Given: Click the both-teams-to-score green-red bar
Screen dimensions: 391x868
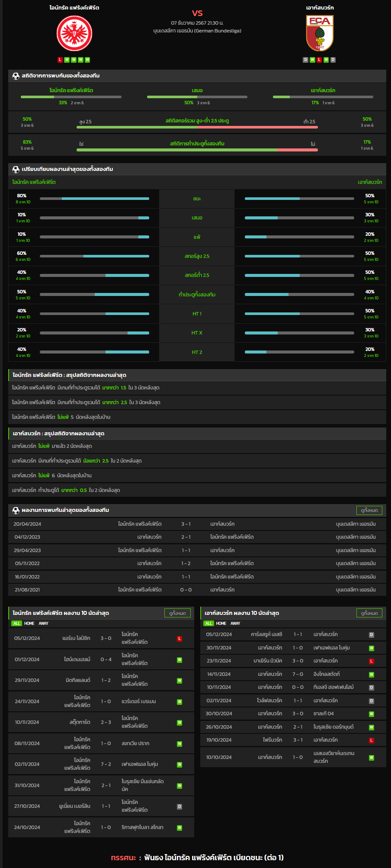Looking at the screenshot, I should point(197,150).
